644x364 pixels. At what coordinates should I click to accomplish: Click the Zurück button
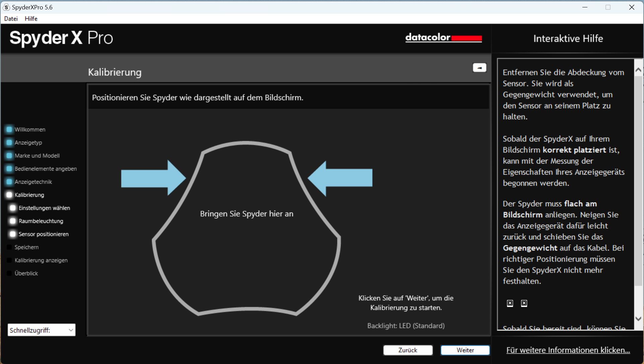click(x=408, y=350)
